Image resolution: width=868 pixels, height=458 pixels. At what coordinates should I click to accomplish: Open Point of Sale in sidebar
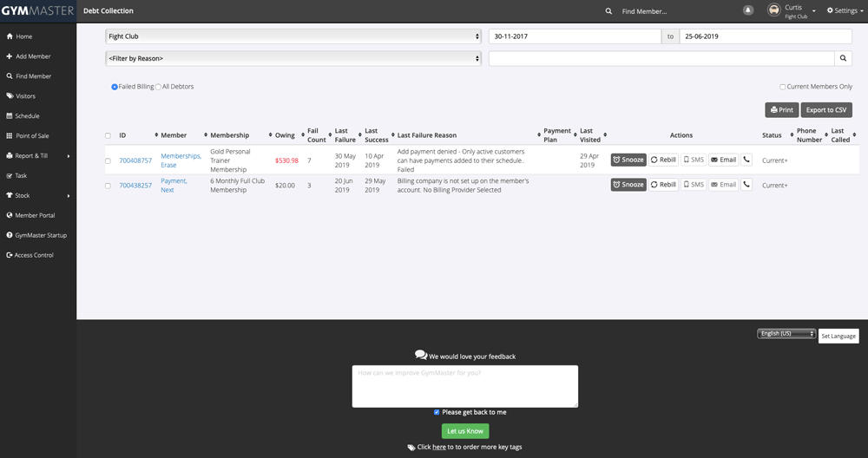(32, 136)
